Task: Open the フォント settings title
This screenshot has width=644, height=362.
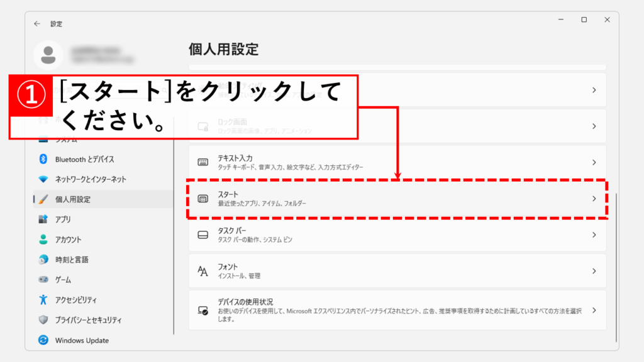Action: point(228,266)
